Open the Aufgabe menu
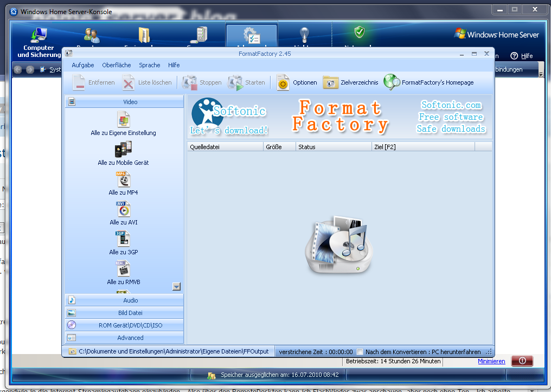The width and height of the screenshot is (551, 392). (83, 65)
